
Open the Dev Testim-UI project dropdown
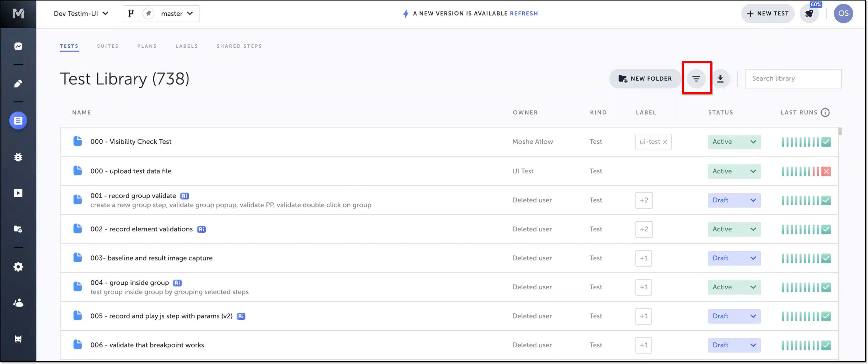pyautogui.click(x=81, y=13)
